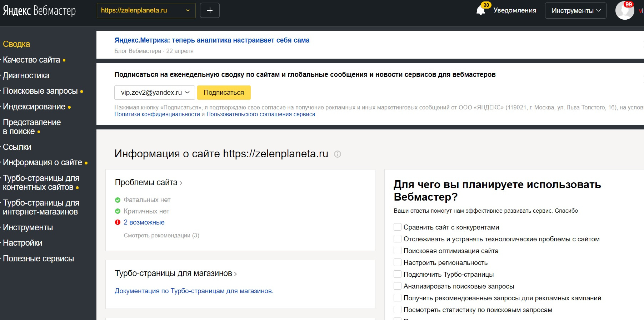Click the notifications bell icon
644x320 pixels.
click(x=481, y=11)
